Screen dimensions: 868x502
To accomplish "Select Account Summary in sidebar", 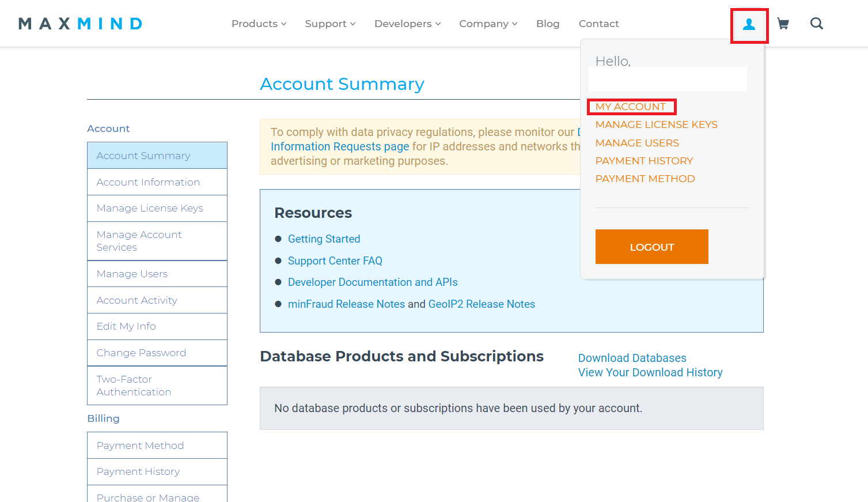I will (157, 156).
